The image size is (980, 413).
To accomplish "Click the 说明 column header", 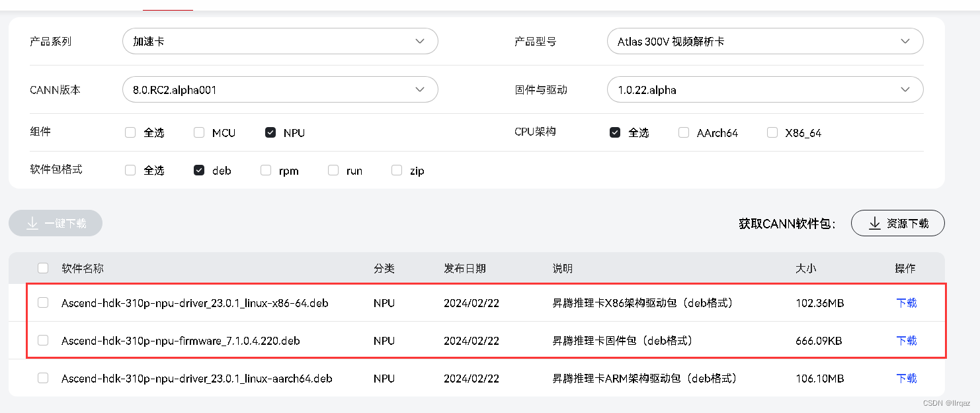I will (x=563, y=268).
